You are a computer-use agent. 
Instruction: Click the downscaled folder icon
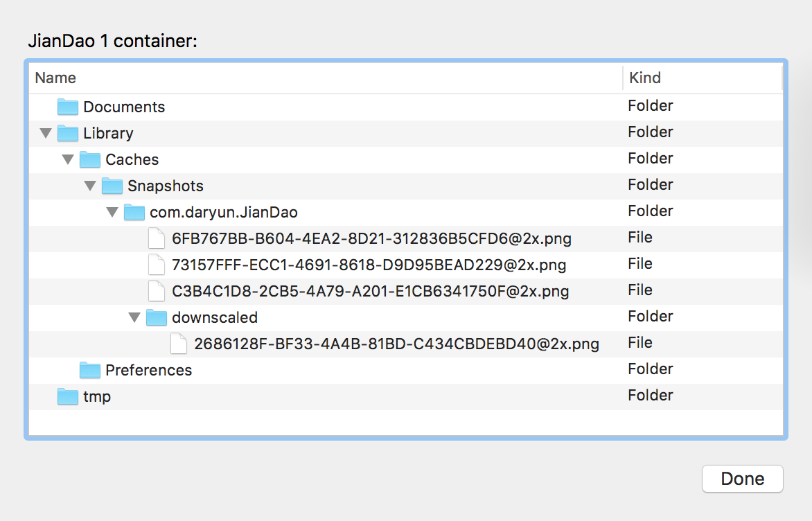[x=157, y=317]
